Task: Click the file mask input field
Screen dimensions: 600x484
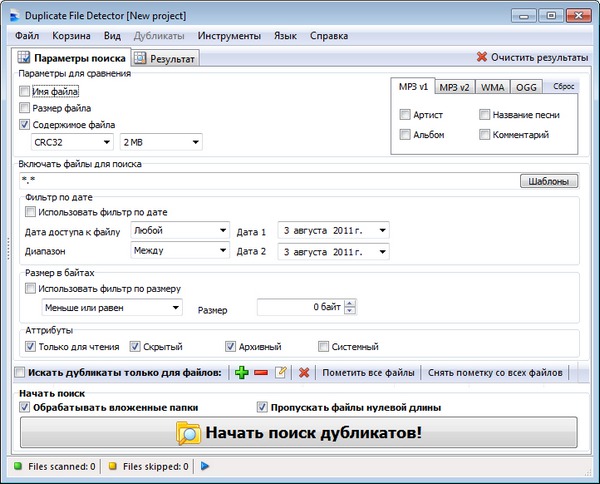Action: [265, 181]
